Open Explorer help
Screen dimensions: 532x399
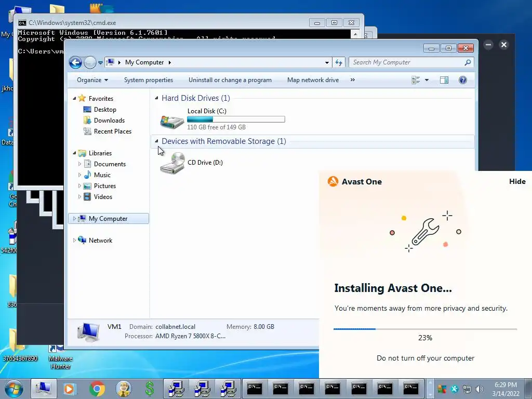click(463, 80)
